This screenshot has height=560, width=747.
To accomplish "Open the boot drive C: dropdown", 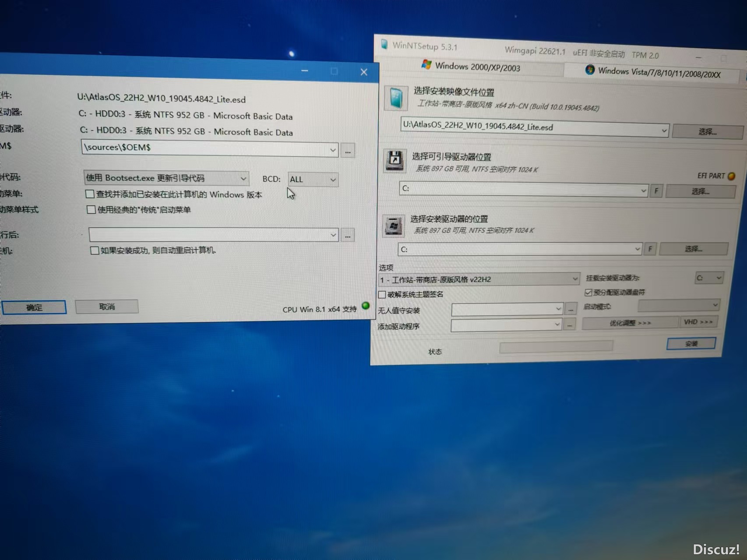I will (643, 190).
